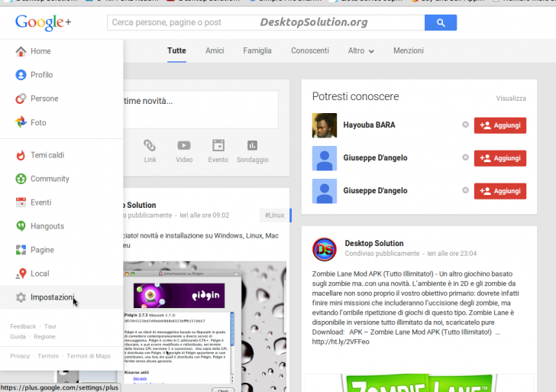Click the blue search magnifier button

[441, 23]
